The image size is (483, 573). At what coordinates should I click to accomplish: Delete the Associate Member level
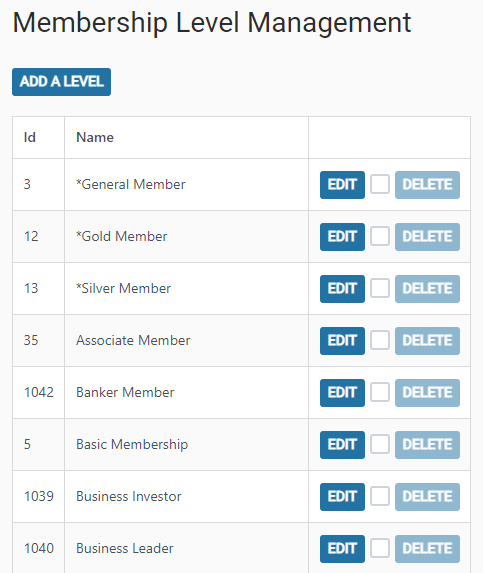(427, 341)
